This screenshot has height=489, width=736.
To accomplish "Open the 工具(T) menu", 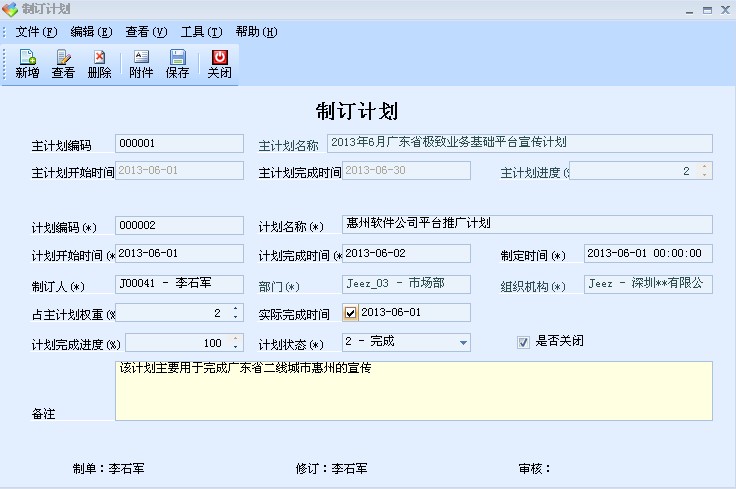I will [x=201, y=32].
